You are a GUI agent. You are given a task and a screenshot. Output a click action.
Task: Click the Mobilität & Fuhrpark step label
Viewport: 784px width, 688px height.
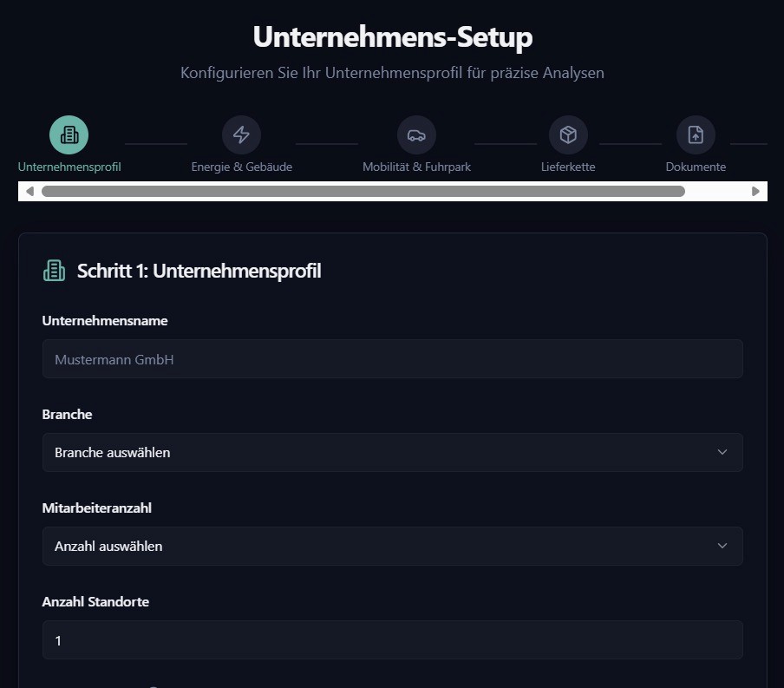[x=415, y=166]
